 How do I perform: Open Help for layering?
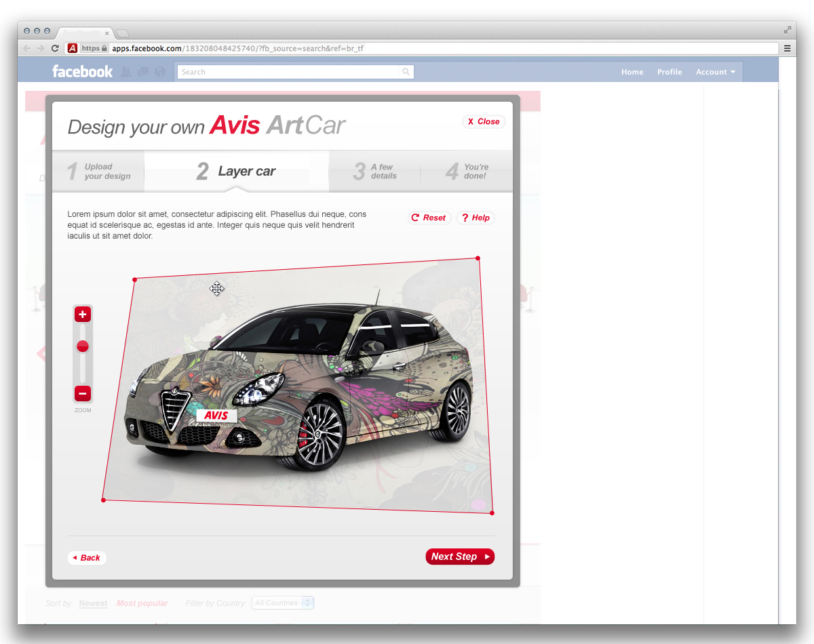(476, 218)
